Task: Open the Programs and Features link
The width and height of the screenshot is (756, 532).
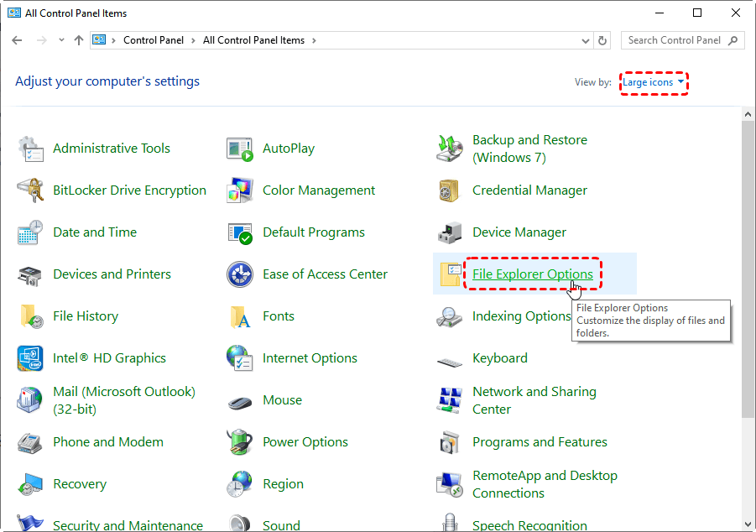Action: point(540,442)
